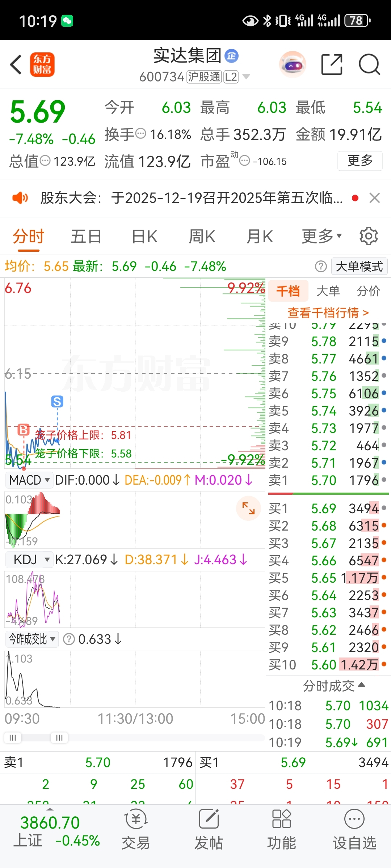Tap the 10:18 trade with volume 307
391x868 pixels.
click(x=328, y=724)
